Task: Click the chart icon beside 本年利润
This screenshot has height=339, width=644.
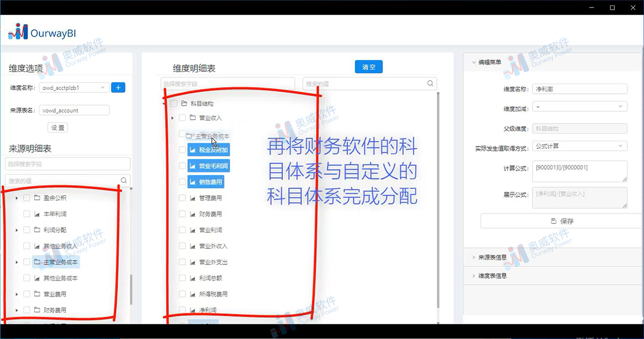Action: [x=38, y=214]
